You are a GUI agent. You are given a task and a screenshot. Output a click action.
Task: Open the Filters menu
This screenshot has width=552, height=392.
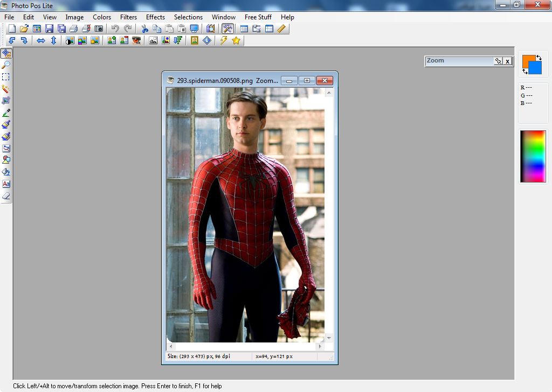coord(128,17)
